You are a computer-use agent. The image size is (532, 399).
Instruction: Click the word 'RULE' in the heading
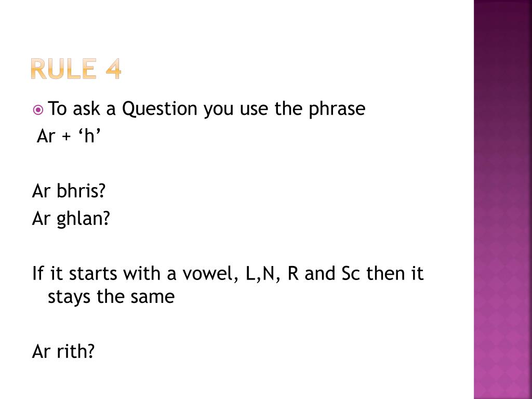coord(63,69)
